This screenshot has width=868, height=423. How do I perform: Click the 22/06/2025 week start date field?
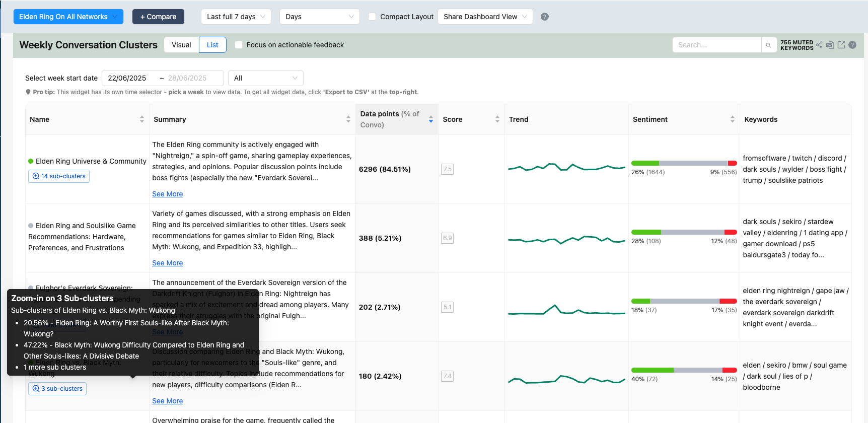[127, 78]
